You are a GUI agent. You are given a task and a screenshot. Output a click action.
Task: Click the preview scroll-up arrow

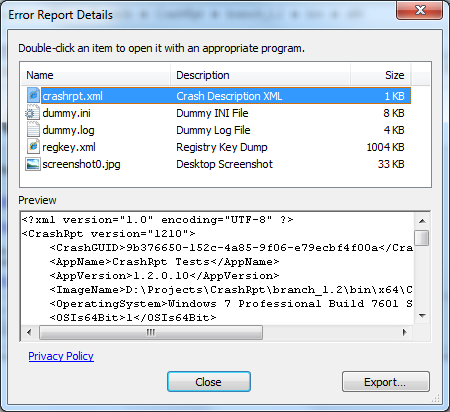(422, 221)
